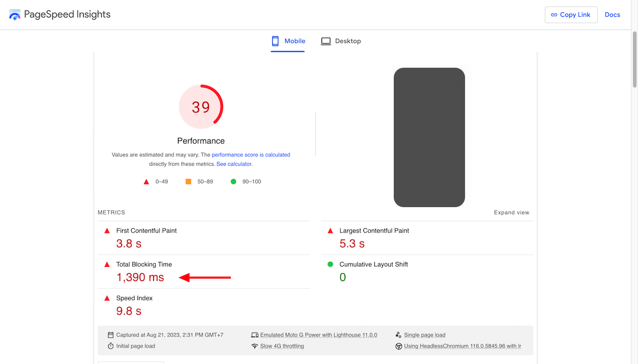Click the PageSpeed Insights title text
This screenshot has width=638, height=364.
67,14
